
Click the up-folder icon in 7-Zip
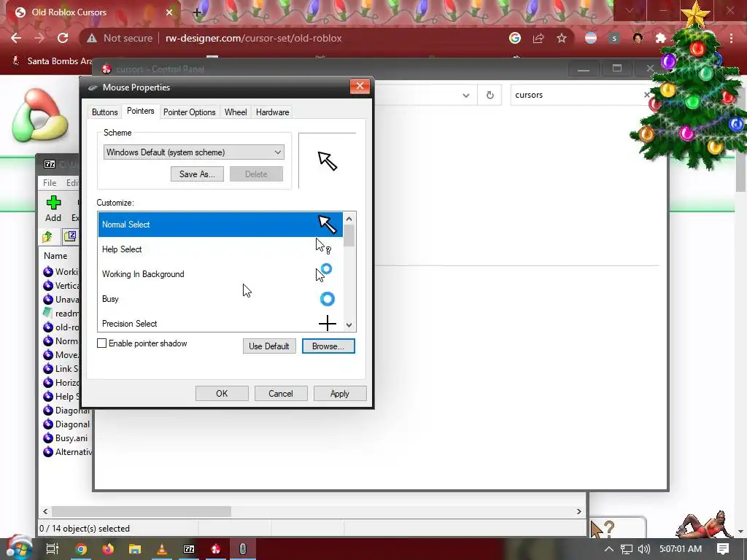pyautogui.click(x=47, y=237)
